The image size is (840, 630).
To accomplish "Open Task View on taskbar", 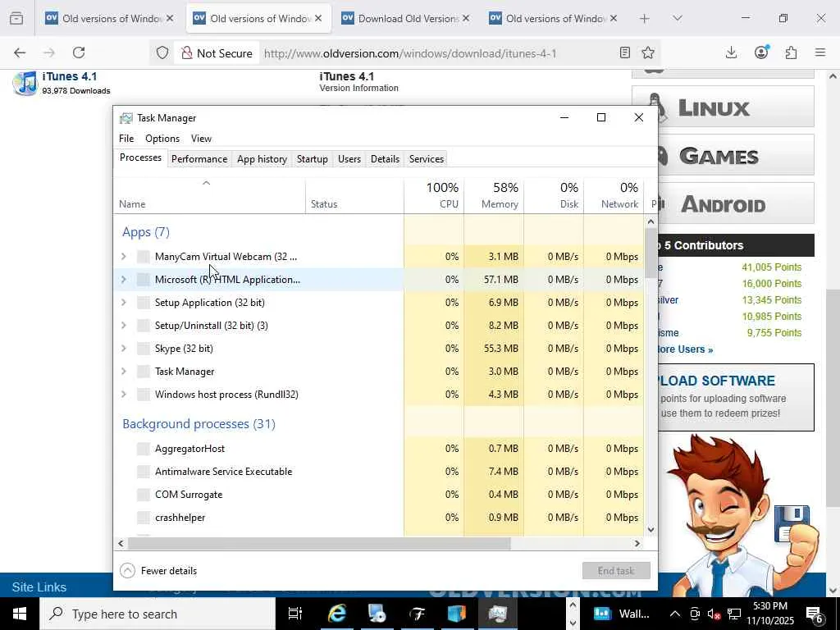I will 295,614.
